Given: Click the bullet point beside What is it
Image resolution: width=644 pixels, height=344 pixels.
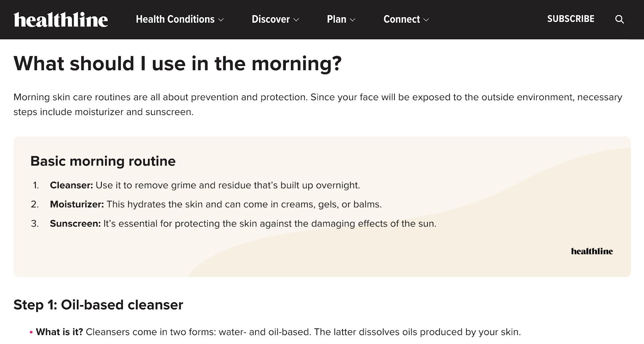Looking at the screenshot, I should point(31,332).
